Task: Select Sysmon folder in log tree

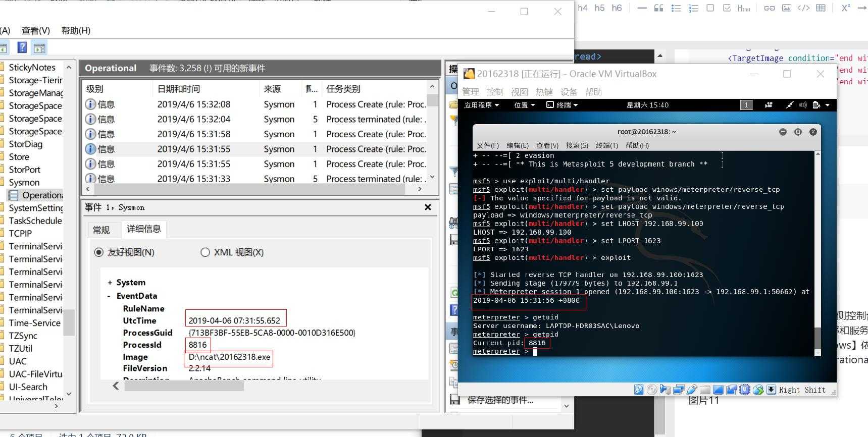Action: 24,182
